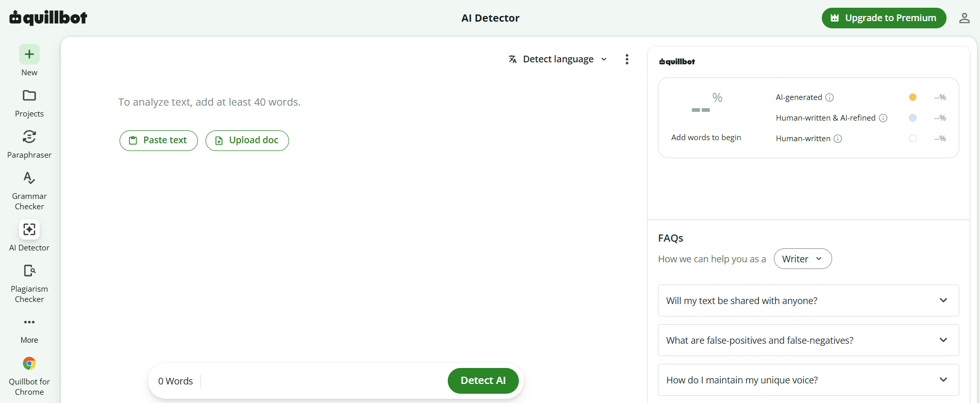This screenshot has width=980, height=403.
Task: Select the AI Detector sidebar icon
Action: 29,229
